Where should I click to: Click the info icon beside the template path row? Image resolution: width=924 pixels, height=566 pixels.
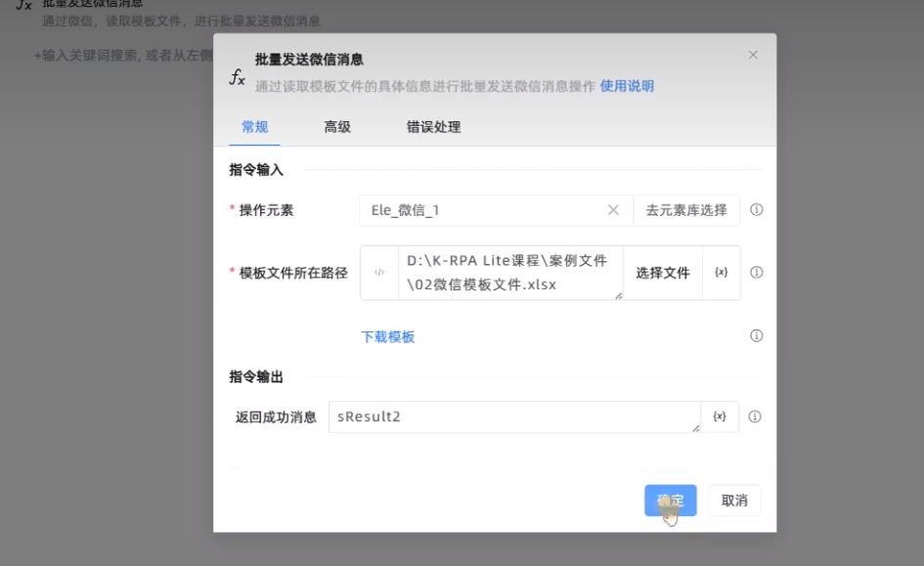click(758, 272)
